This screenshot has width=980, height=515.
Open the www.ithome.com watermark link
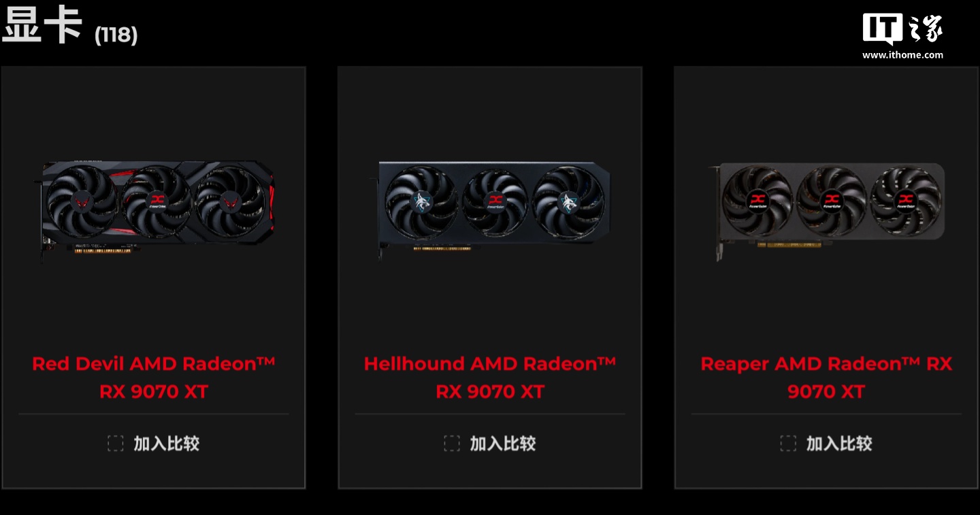[x=902, y=55]
